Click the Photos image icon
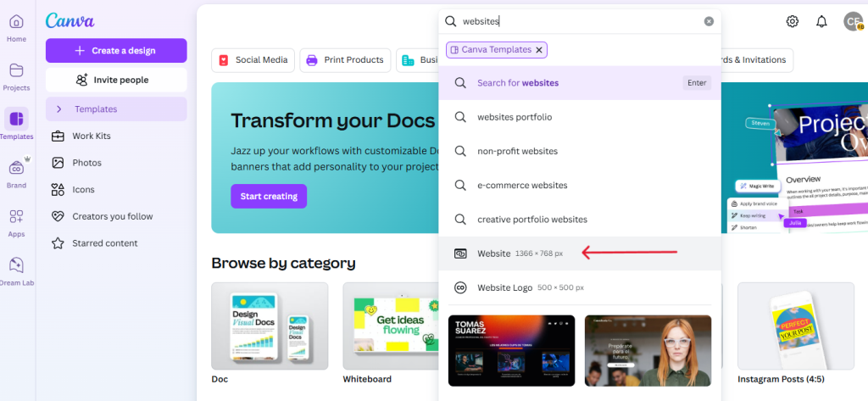 click(58, 163)
